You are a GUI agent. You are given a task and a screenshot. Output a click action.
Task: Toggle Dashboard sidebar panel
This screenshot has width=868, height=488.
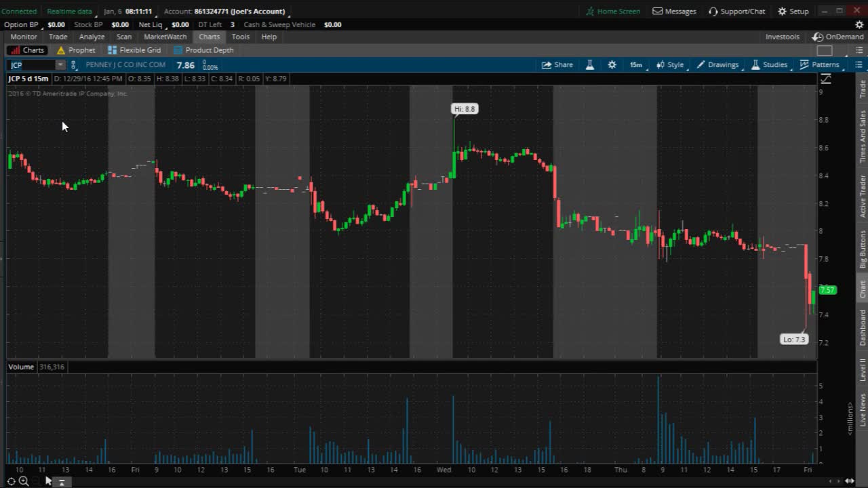click(x=863, y=328)
